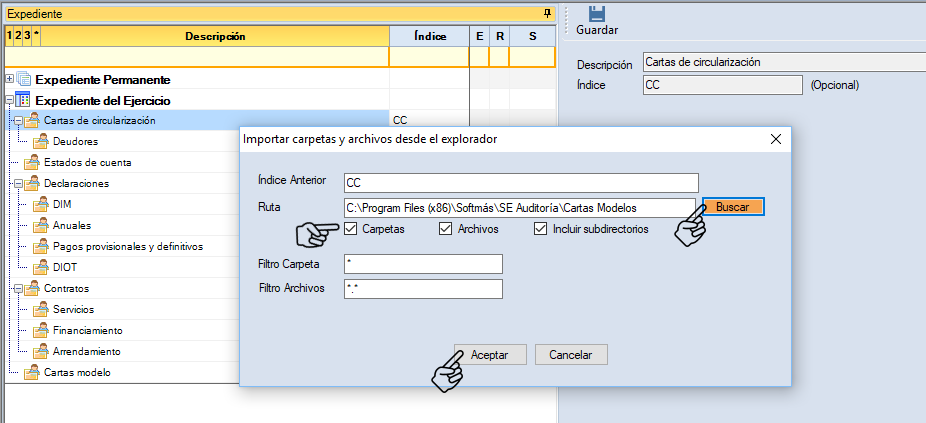Select the Estados de cuenta folder icon
This screenshot has height=423, width=926.
(x=31, y=163)
